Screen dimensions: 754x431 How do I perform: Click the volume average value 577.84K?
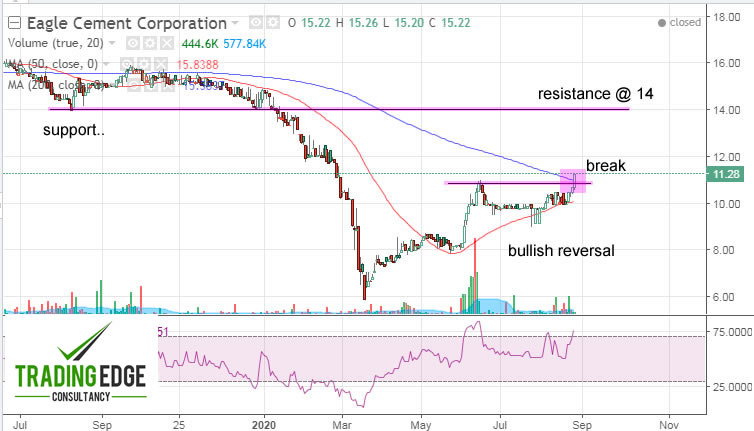tap(244, 44)
